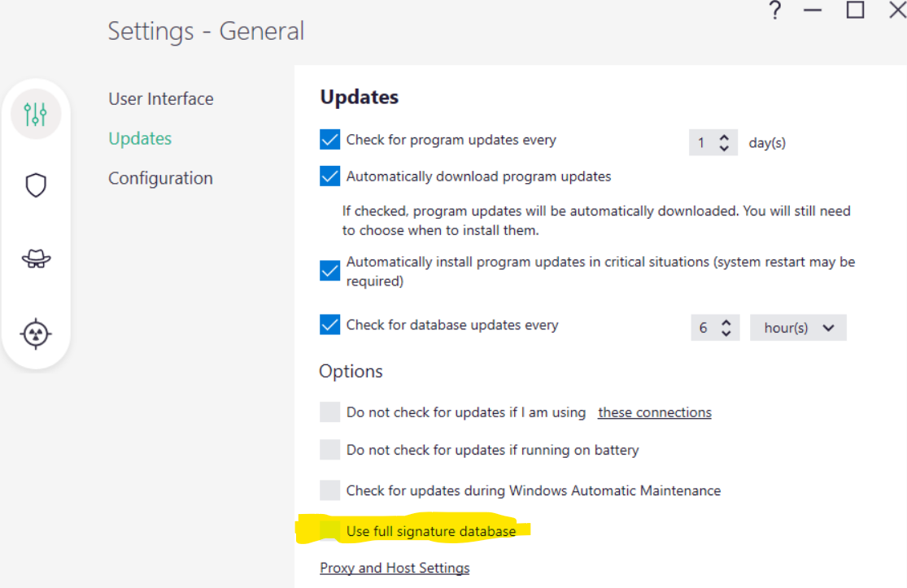Open the Privacy hat-and-glasses sidebar icon
Image resolution: width=907 pixels, height=588 pixels.
(x=36, y=259)
